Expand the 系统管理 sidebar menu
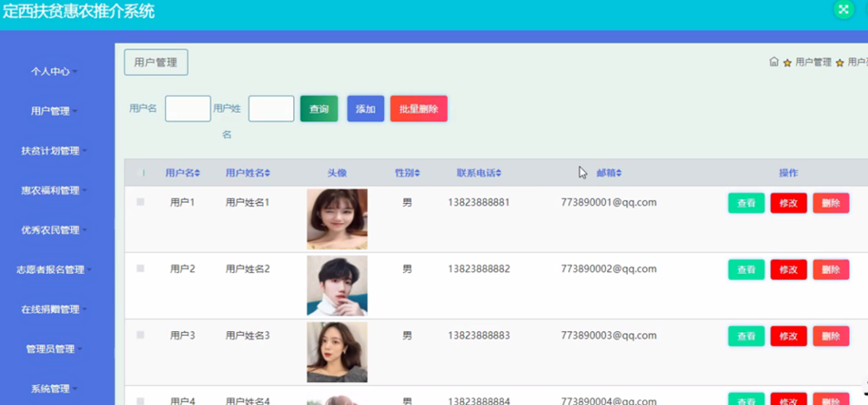Viewport: 868px width, 405px height. 54,389
